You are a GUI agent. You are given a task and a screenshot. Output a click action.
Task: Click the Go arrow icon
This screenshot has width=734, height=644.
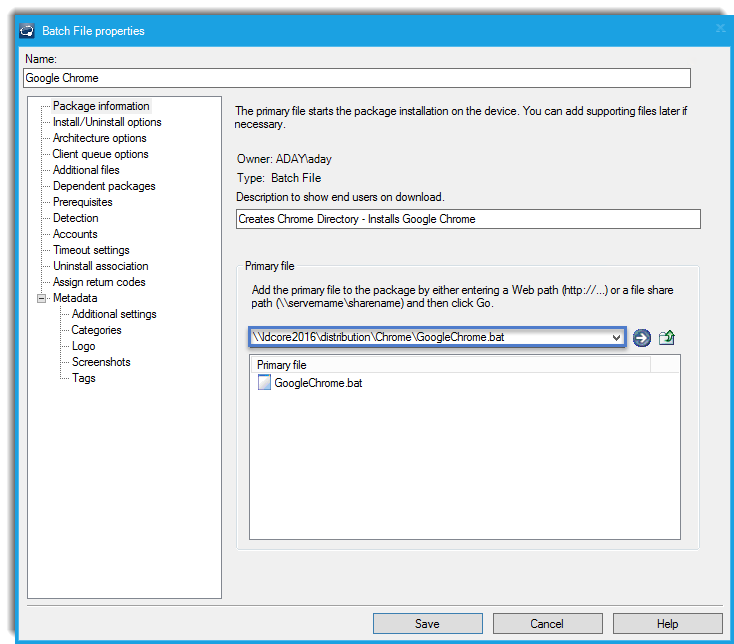click(x=642, y=338)
